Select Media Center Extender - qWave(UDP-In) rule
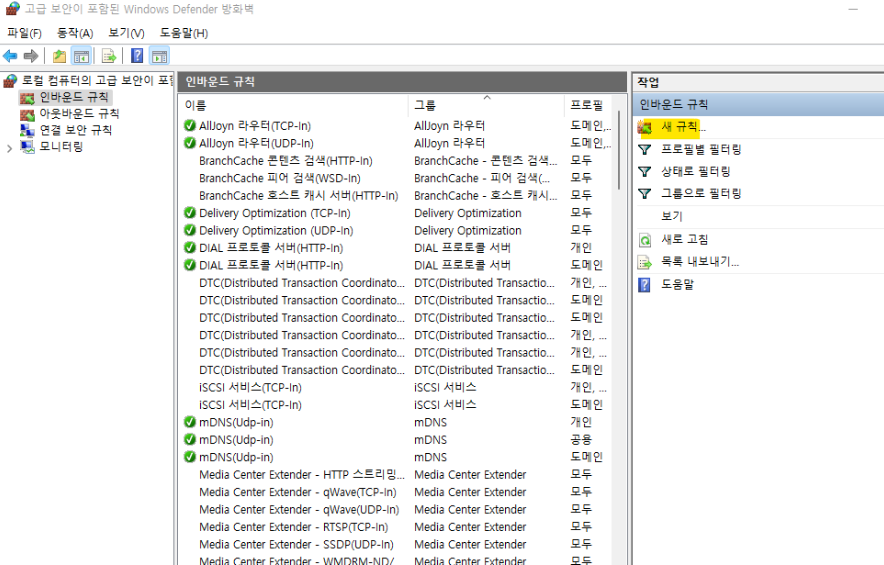Image resolution: width=884 pixels, height=565 pixels. 299,510
